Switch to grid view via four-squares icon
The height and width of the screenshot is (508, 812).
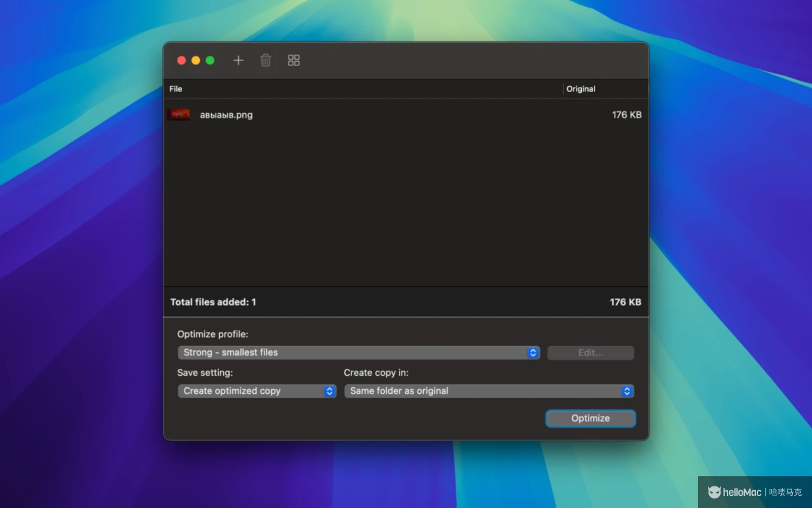pyautogui.click(x=294, y=60)
